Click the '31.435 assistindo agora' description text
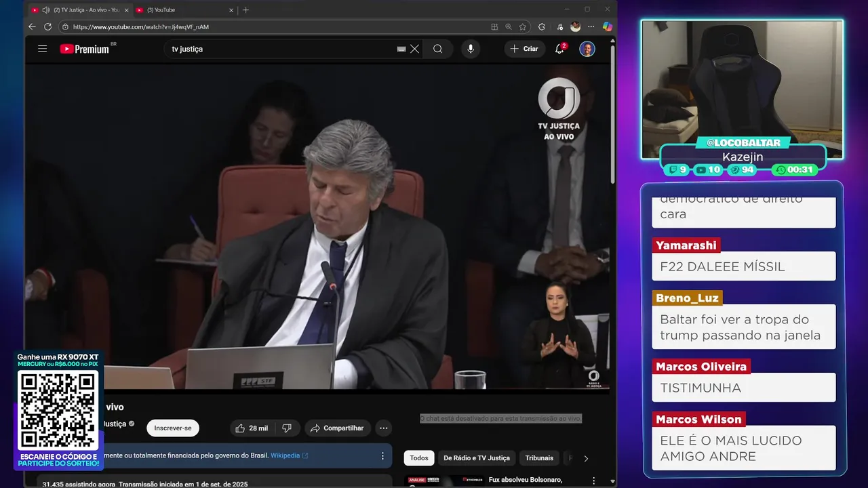This screenshot has height=488, width=868. coord(79,484)
